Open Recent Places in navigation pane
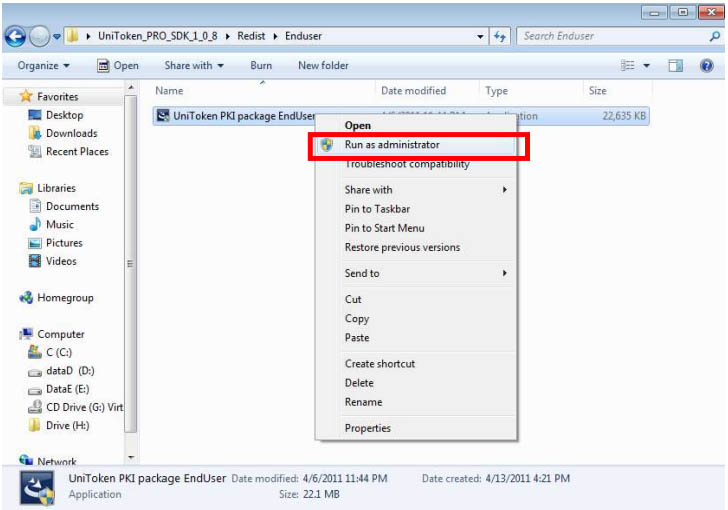 pos(77,151)
